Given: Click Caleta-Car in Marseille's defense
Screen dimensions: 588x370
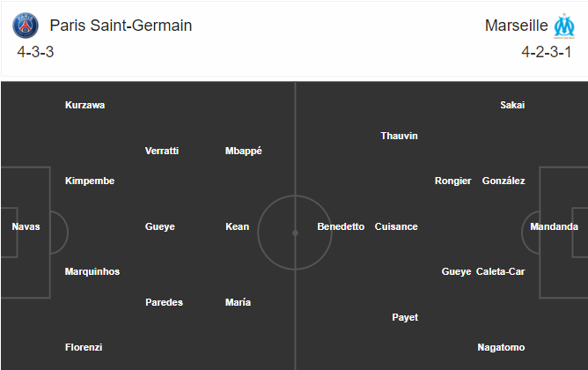Looking at the screenshot, I should pos(501,271).
